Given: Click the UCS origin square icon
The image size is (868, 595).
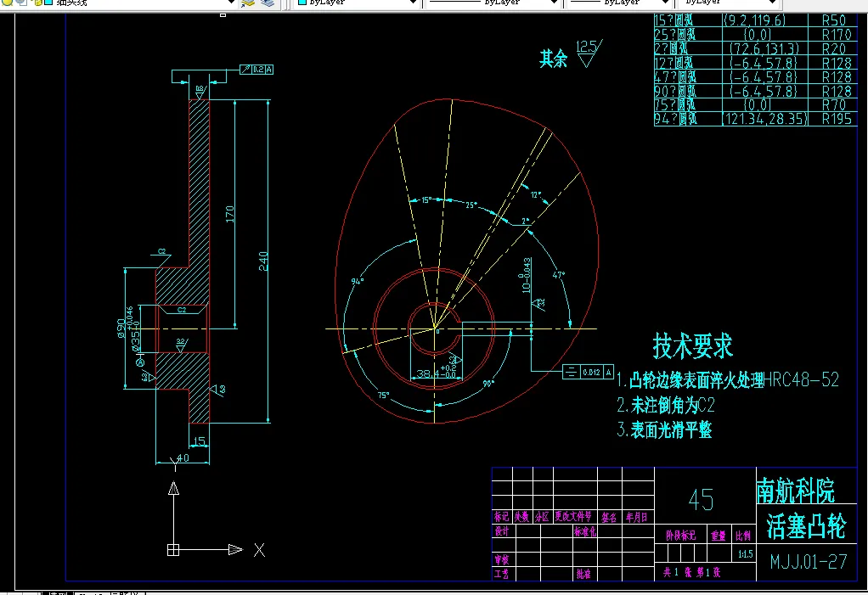Looking at the screenshot, I should [x=173, y=550].
